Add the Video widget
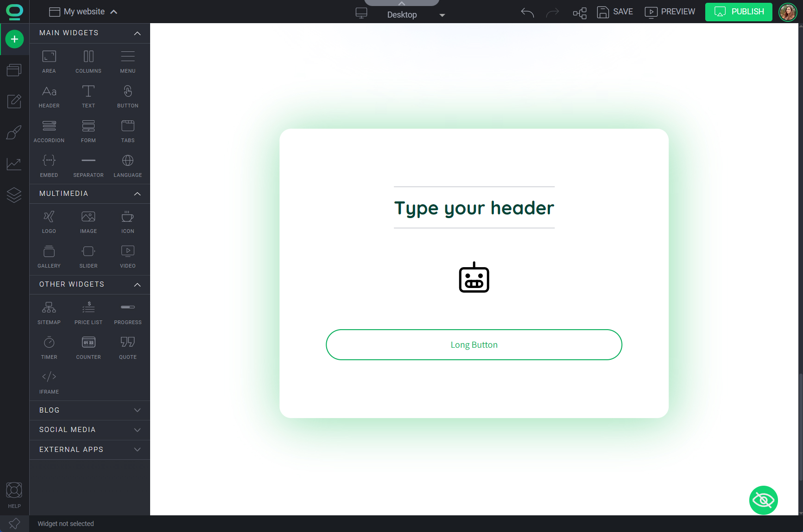The height and width of the screenshot is (532, 803). click(128, 257)
